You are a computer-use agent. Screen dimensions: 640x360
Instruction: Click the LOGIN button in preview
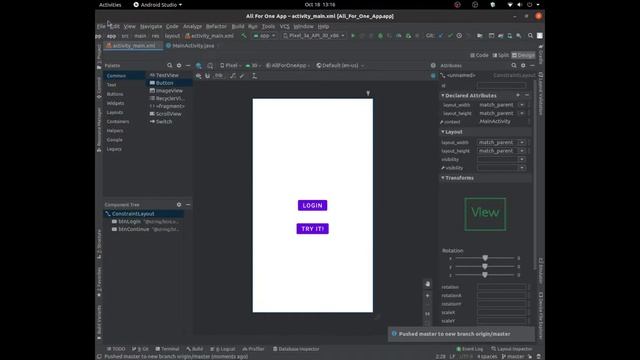(x=312, y=205)
